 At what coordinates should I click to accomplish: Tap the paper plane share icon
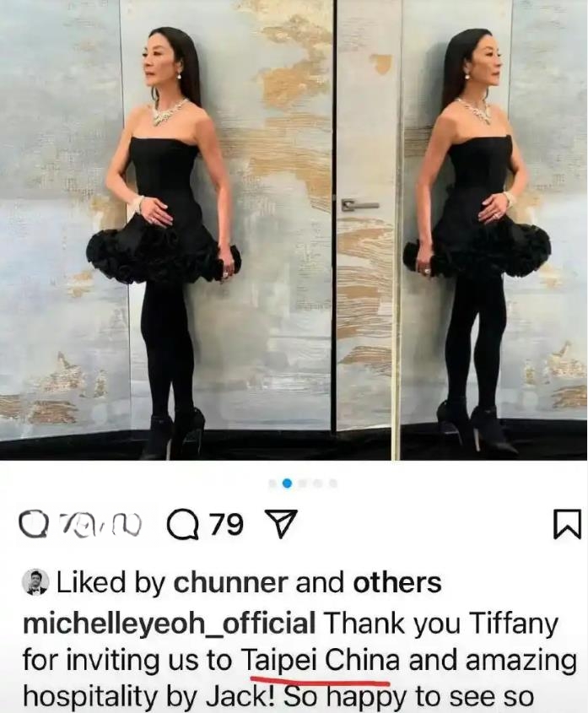pos(281,524)
